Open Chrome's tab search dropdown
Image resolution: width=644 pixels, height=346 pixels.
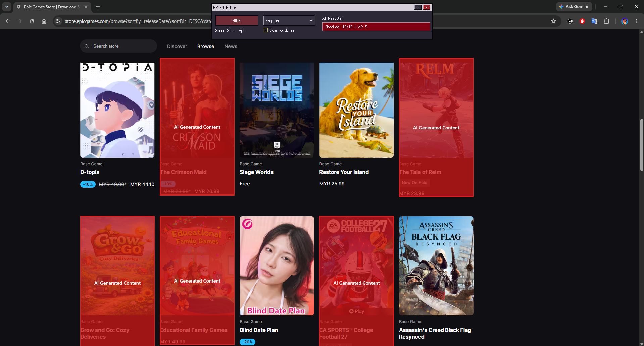click(x=7, y=7)
